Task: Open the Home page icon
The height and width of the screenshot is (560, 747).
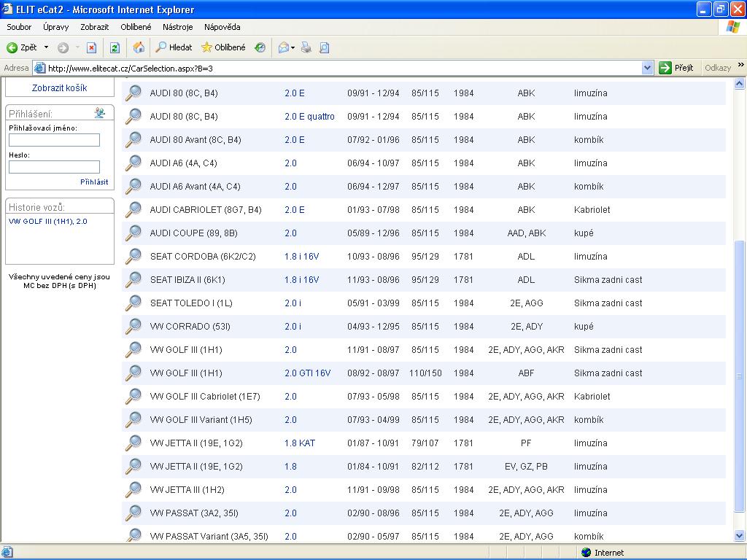Action: click(x=139, y=47)
